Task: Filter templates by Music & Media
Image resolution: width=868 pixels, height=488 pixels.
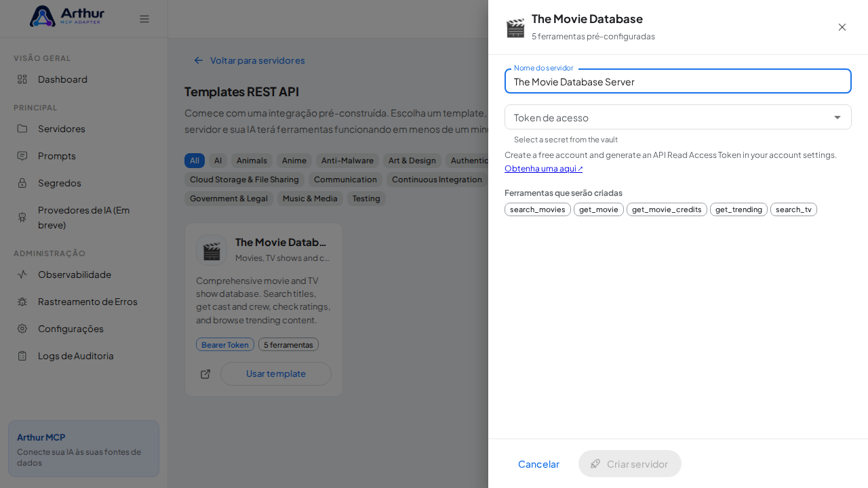Action: point(310,199)
